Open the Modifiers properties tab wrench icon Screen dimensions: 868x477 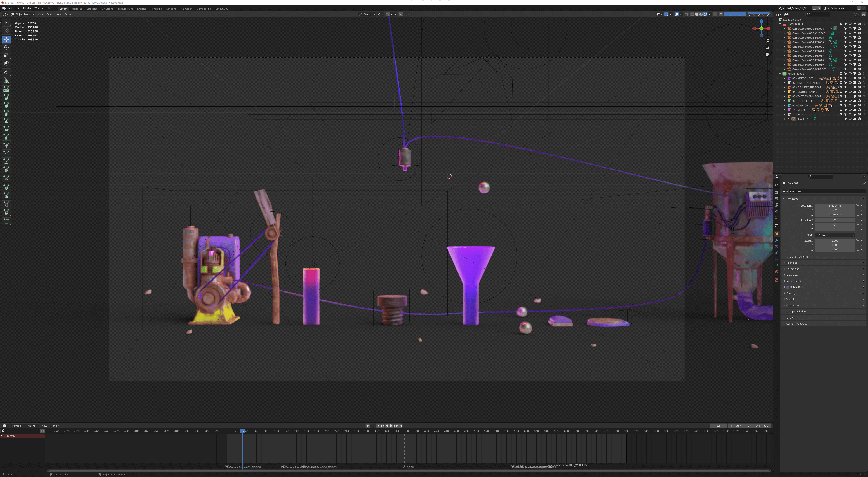[x=777, y=240]
